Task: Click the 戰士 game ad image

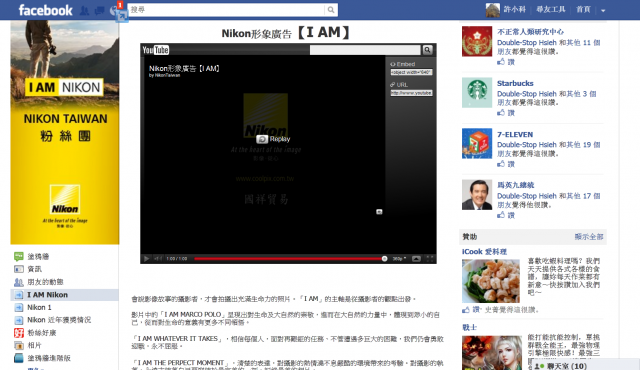Action: pos(492,352)
